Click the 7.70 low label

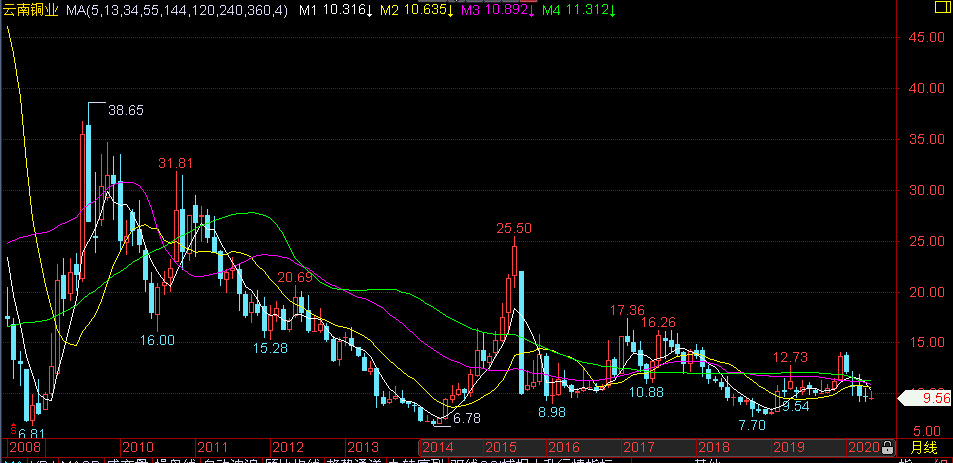coord(751,425)
